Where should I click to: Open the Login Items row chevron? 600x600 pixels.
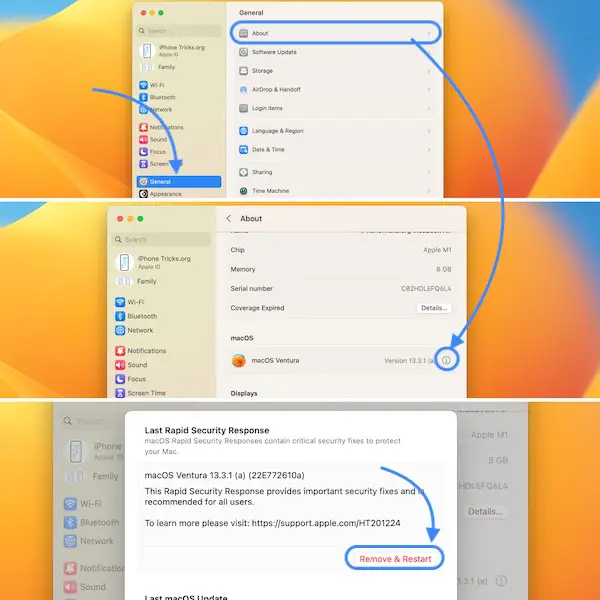429,108
